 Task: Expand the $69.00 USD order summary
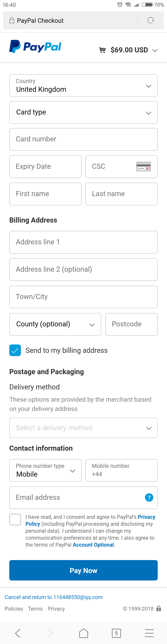(x=133, y=50)
